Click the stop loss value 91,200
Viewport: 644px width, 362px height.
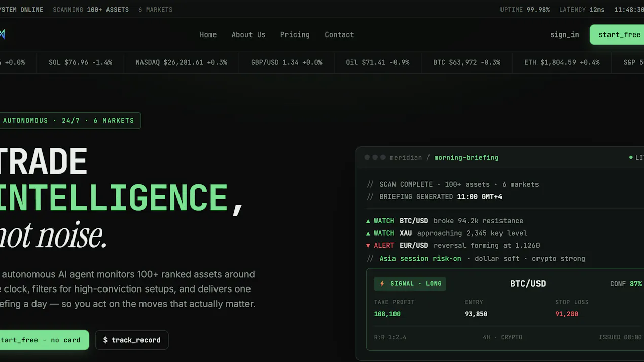[x=566, y=314]
